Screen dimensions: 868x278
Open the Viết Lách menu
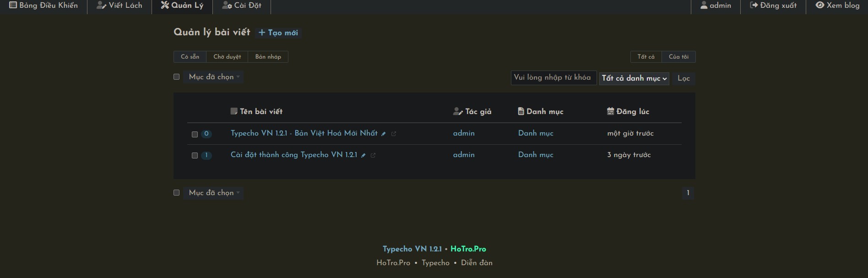119,5
